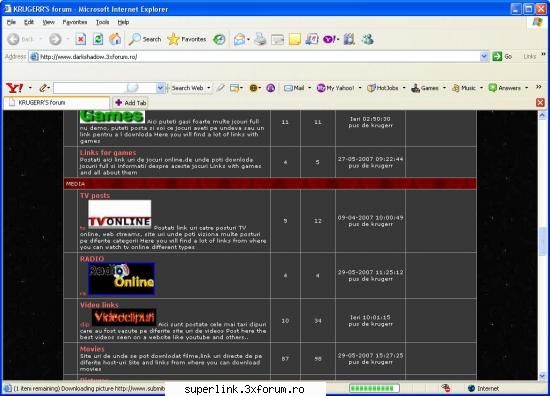Open Search in the IE toolbar
Screen dimensions: 550x396
click(145, 39)
